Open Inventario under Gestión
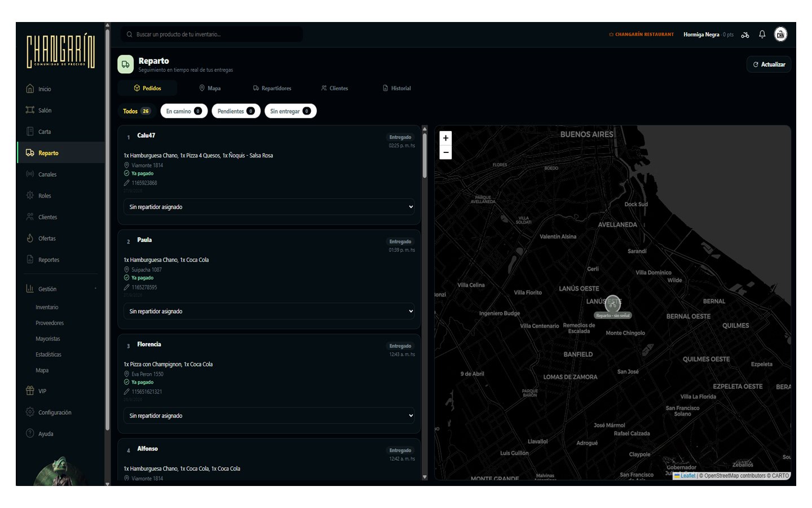812x508 pixels. click(47, 307)
